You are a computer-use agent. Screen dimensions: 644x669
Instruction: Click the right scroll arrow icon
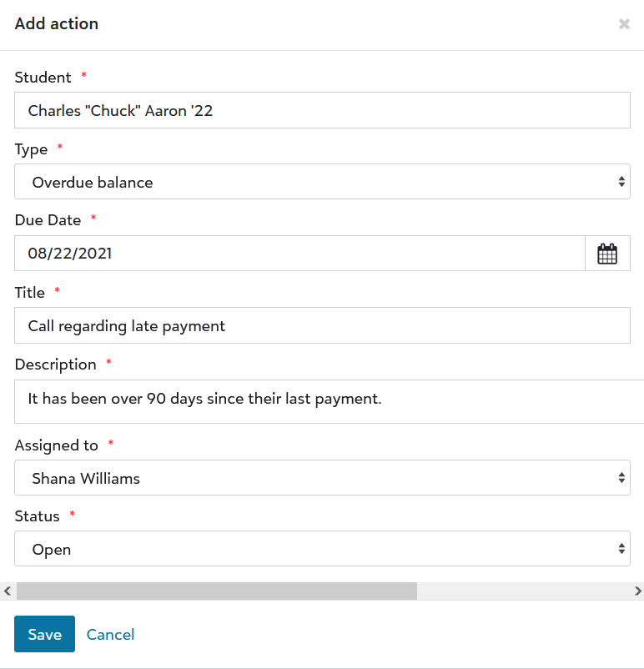(637, 591)
